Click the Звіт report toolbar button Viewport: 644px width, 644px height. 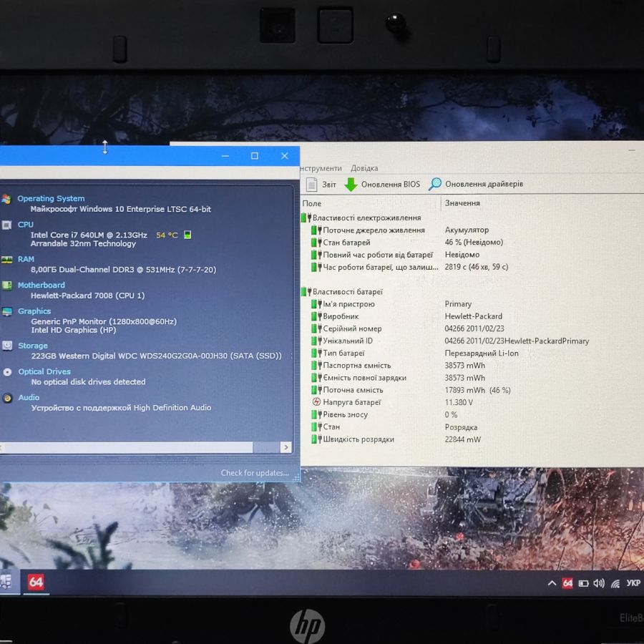pos(321,185)
